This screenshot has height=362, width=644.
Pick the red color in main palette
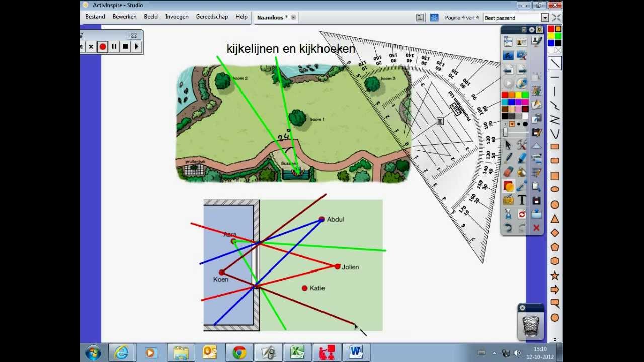point(505,95)
